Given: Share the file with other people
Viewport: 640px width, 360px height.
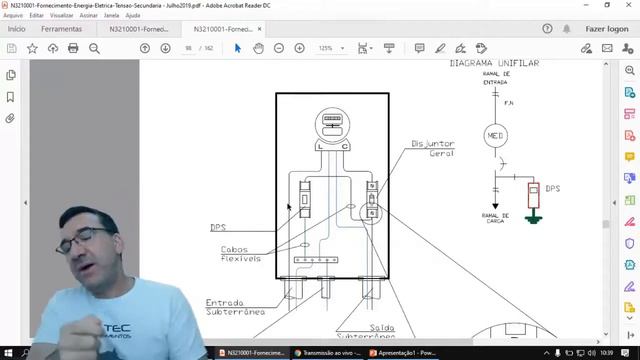Looking at the screenshot, I should pyautogui.click(x=628, y=49).
